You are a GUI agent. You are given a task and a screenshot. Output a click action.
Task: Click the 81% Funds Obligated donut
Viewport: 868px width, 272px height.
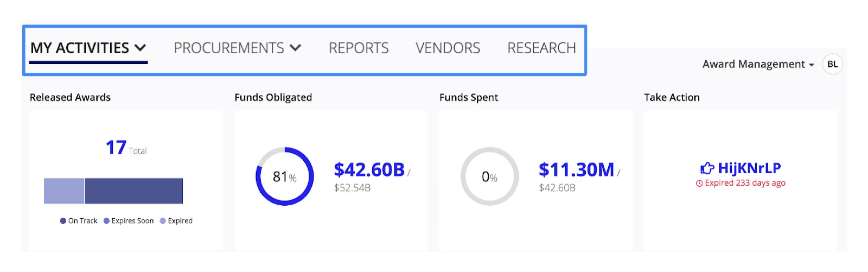click(x=285, y=176)
